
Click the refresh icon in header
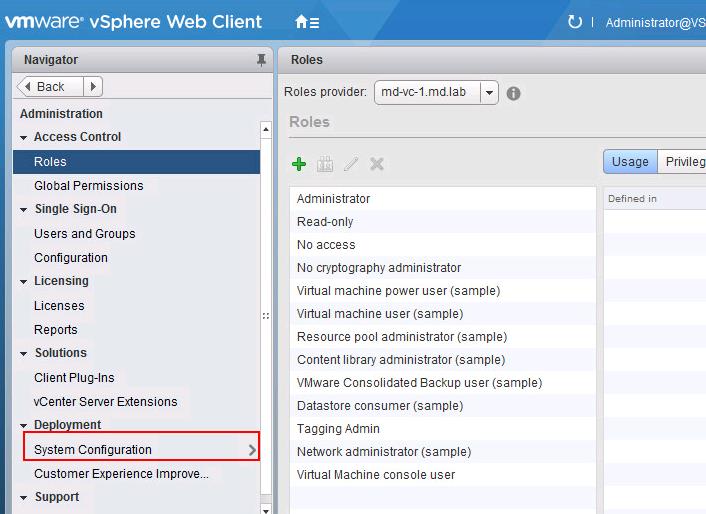tap(574, 21)
